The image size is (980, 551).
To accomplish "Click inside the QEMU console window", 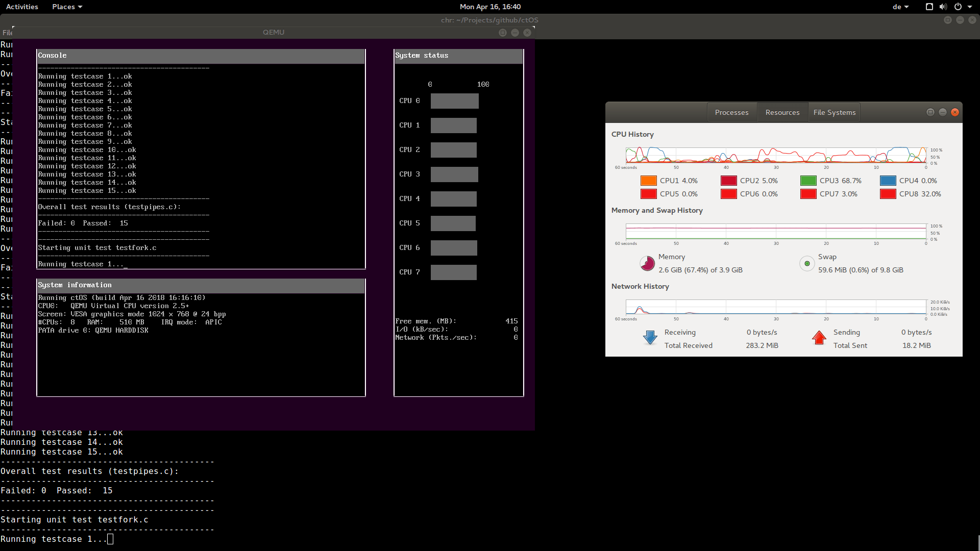I will 199,158.
